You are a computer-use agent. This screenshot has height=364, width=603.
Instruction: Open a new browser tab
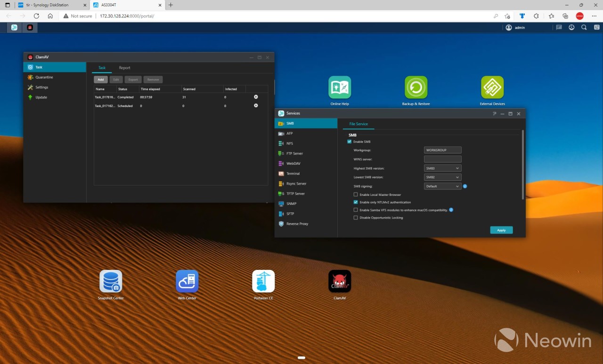[171, 5]
